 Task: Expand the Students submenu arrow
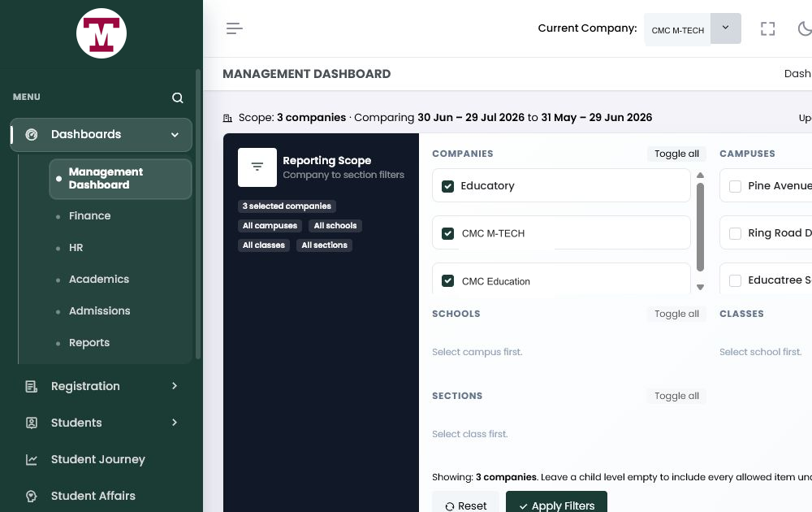175,423
